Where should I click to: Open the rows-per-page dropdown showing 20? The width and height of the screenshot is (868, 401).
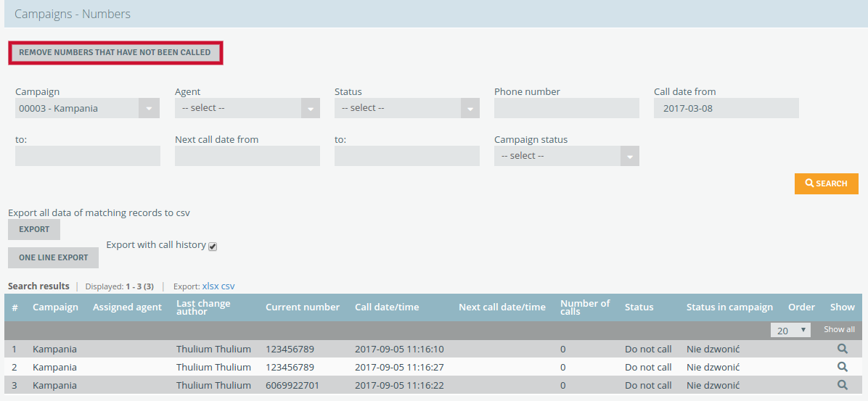pos(790,330)
